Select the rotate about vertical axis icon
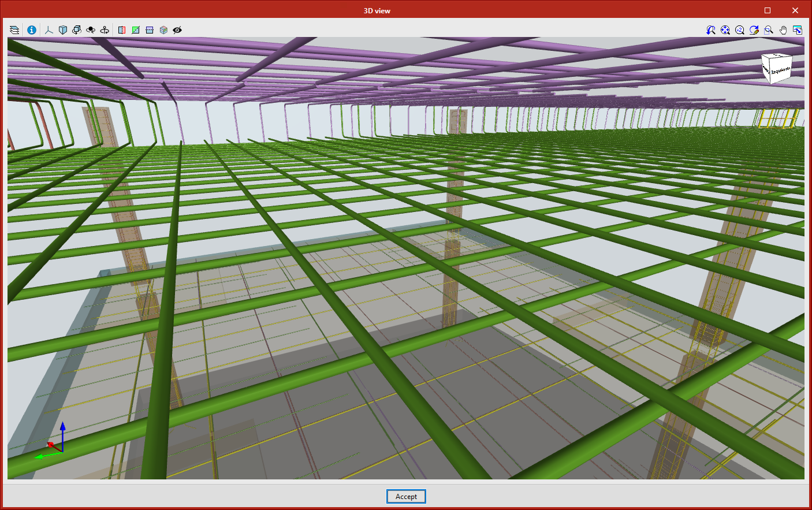Screen dimensions: 812x510 (105, 30)
